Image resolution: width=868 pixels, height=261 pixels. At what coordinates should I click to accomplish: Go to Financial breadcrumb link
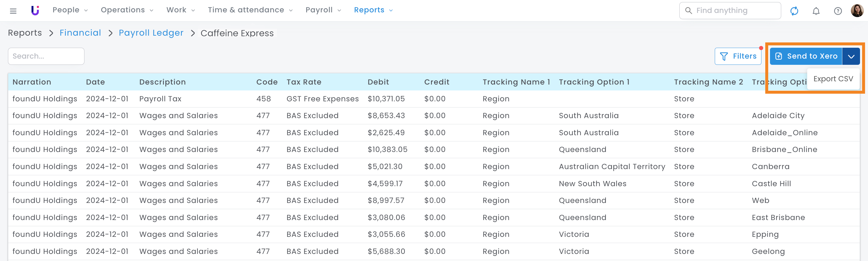80,33
